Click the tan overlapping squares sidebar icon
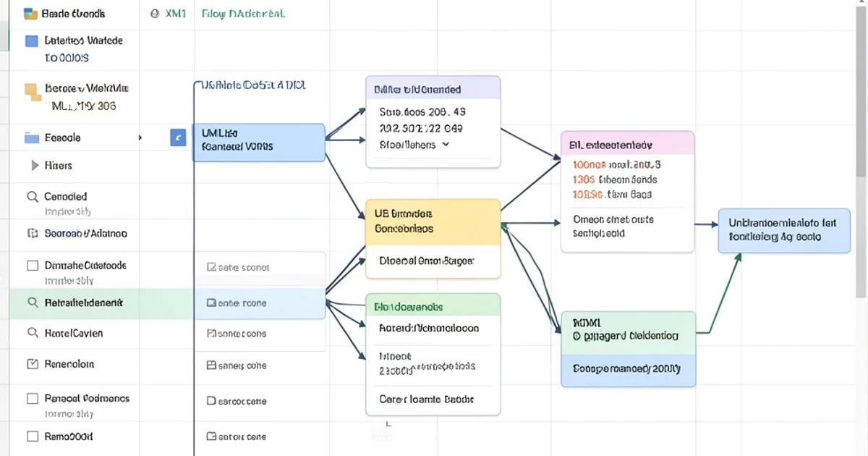The height and width of the screenshot is (456, 868). click(x=32, y=92)
